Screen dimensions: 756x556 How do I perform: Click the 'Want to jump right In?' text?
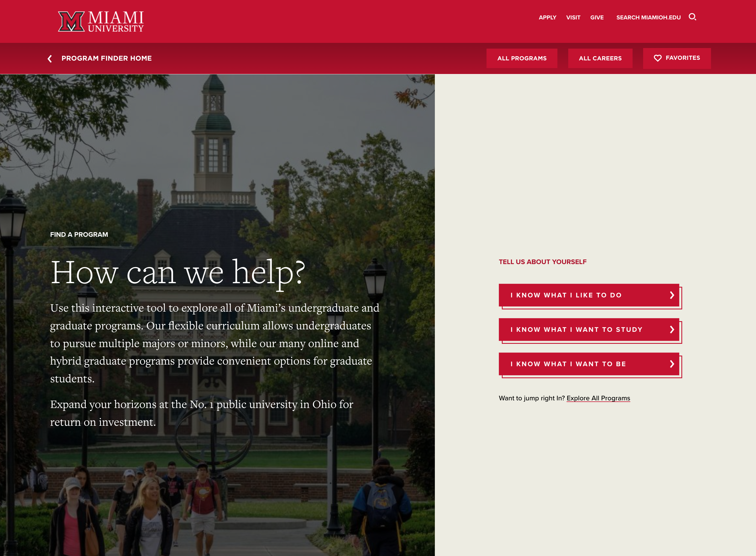pos(532,398)
